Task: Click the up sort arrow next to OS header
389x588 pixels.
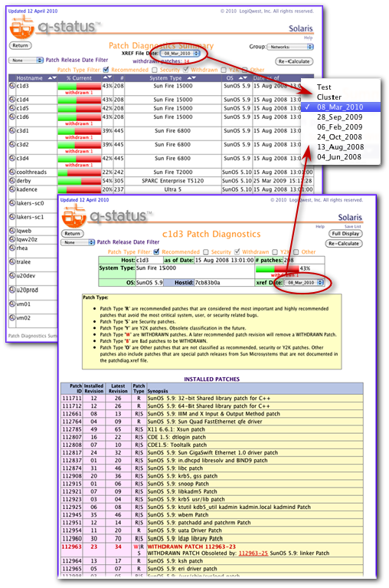Action: coord(240,78)
